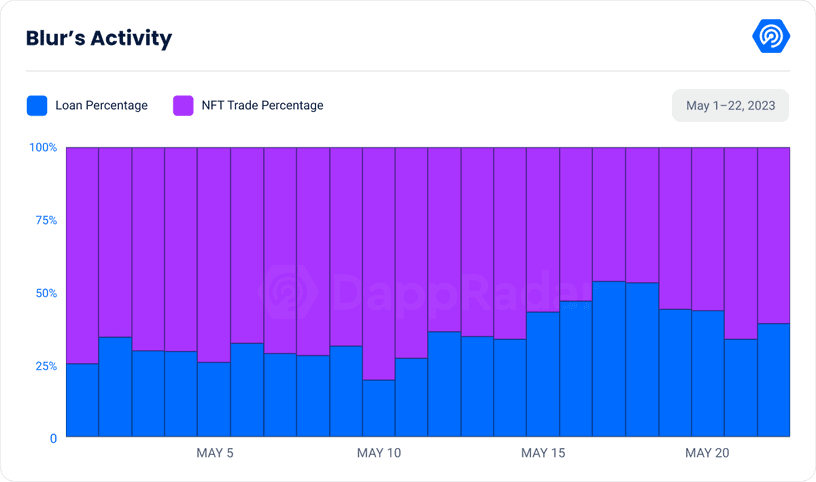The height and width of the screenshot is (482, 816).
Task: Click the DappRadar logo icon
Action: [771, 36]
